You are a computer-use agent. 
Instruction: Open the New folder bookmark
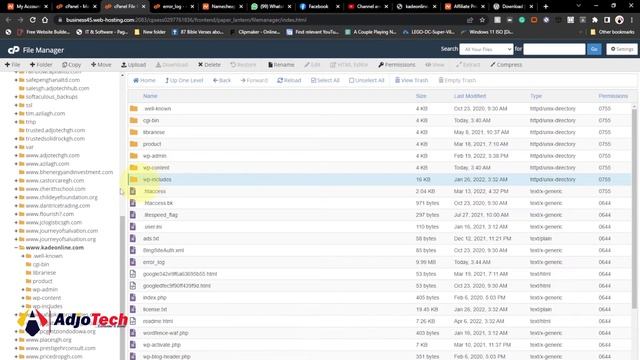tap(149, 32)
